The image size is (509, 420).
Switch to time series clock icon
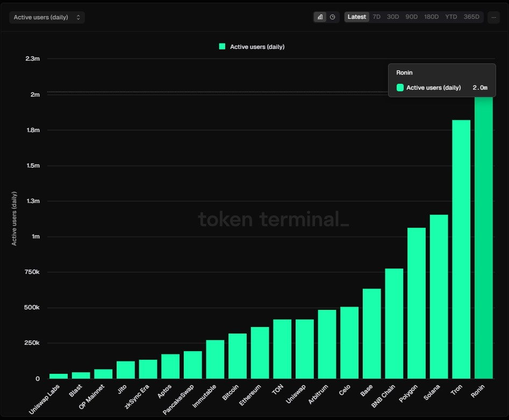tap(333, 17)
